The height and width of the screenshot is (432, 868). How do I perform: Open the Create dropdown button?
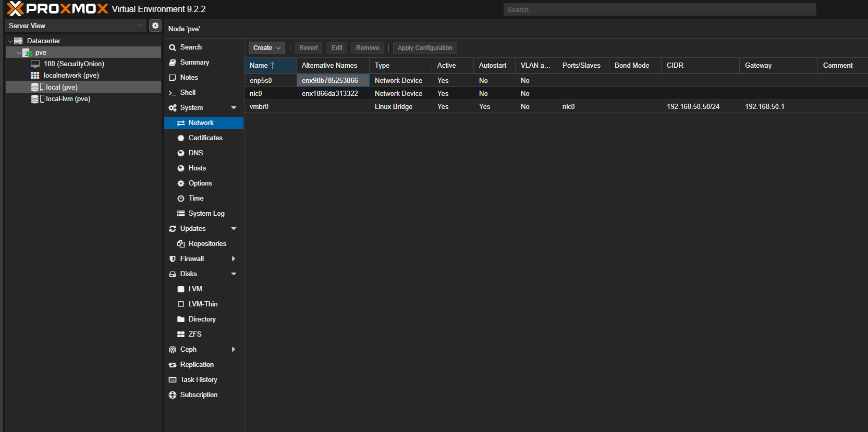267,48
